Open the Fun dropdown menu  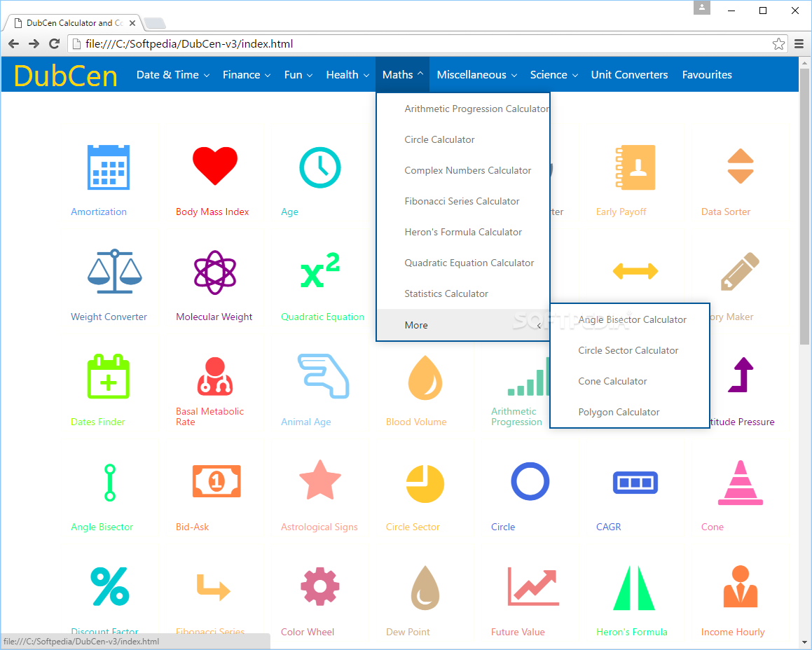click(x=298, y=74)
